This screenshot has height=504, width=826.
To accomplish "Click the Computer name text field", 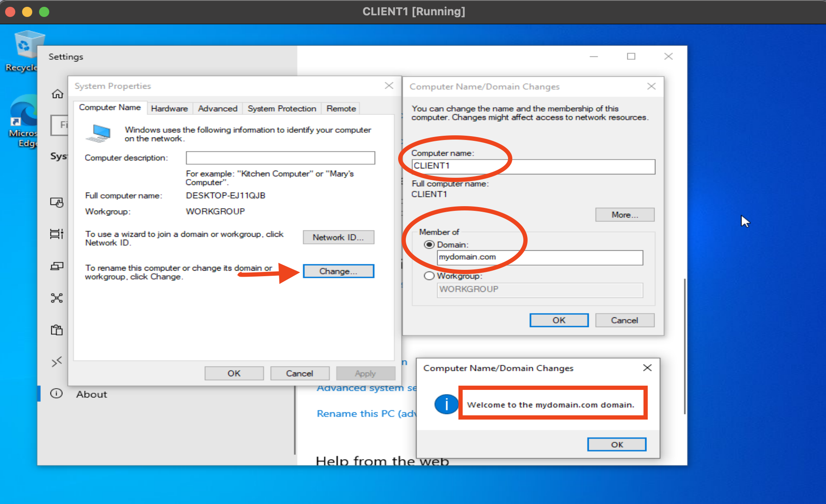I will point(533,166).
